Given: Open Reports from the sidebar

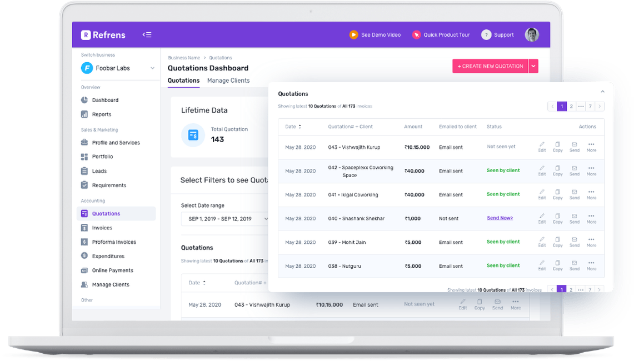Looking at the screenshot, I should (x=101, y=114).
